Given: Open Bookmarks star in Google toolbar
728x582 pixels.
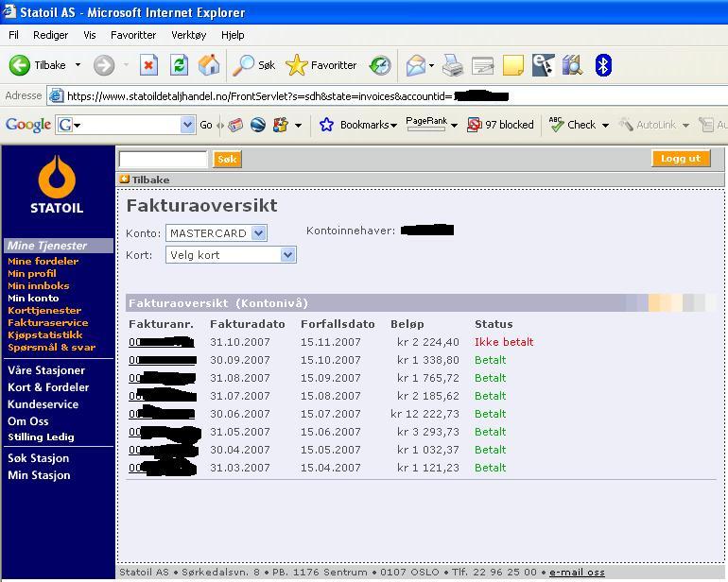Looking at the screenshot, I should click(x=326, y=125).
